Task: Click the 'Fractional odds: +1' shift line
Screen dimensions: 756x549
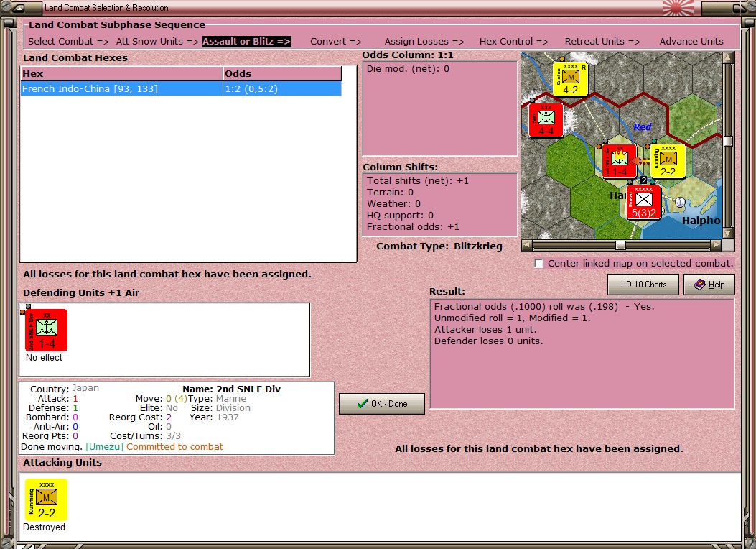Action: coord(413,227)
